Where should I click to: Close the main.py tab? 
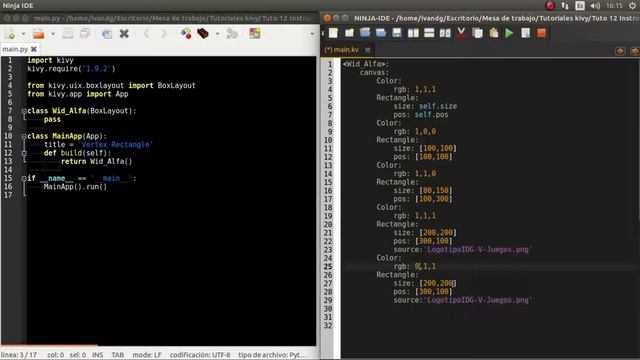[34, 49]
